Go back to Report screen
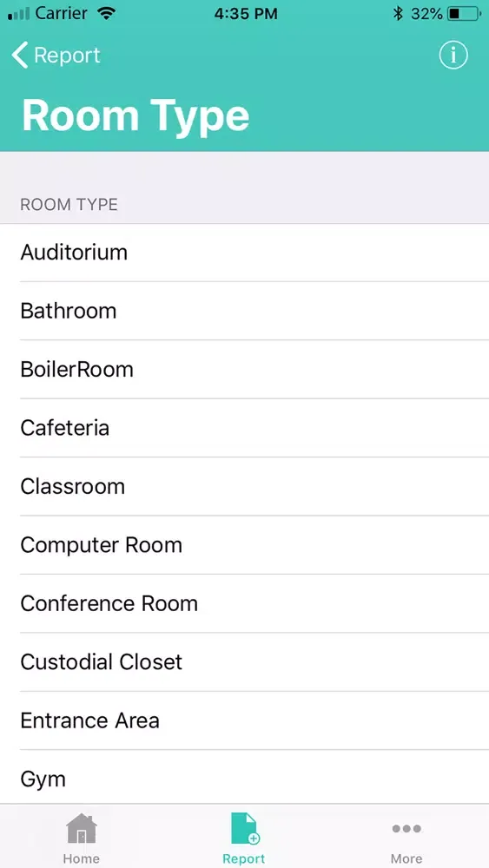 click(x=56, y=56)
